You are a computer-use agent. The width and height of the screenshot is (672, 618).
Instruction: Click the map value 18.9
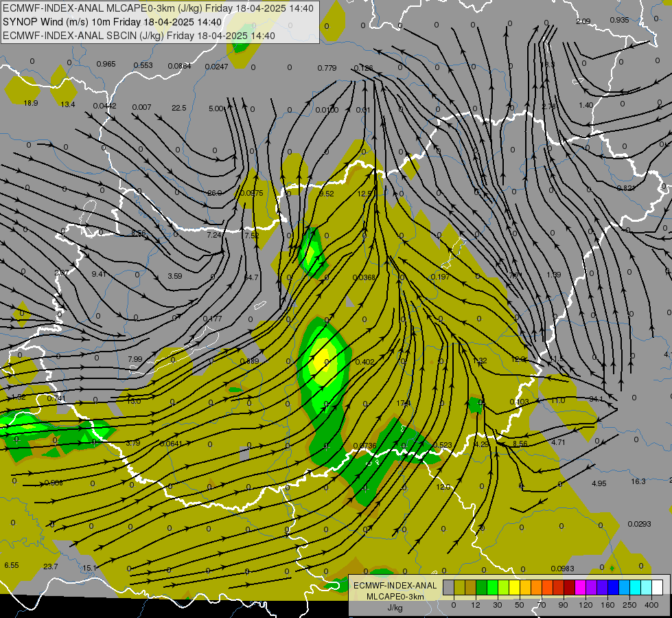pos(31,103)
